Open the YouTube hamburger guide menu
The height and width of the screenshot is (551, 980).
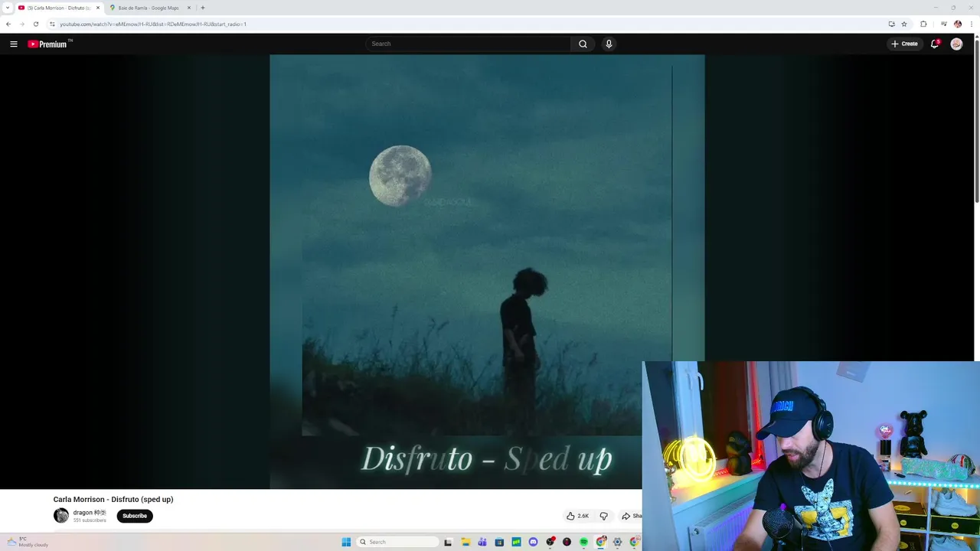(13, 44)
